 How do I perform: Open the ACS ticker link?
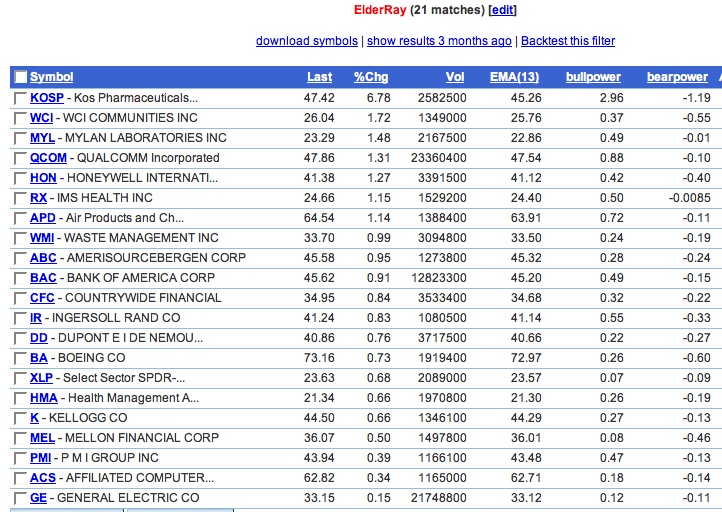43,478
